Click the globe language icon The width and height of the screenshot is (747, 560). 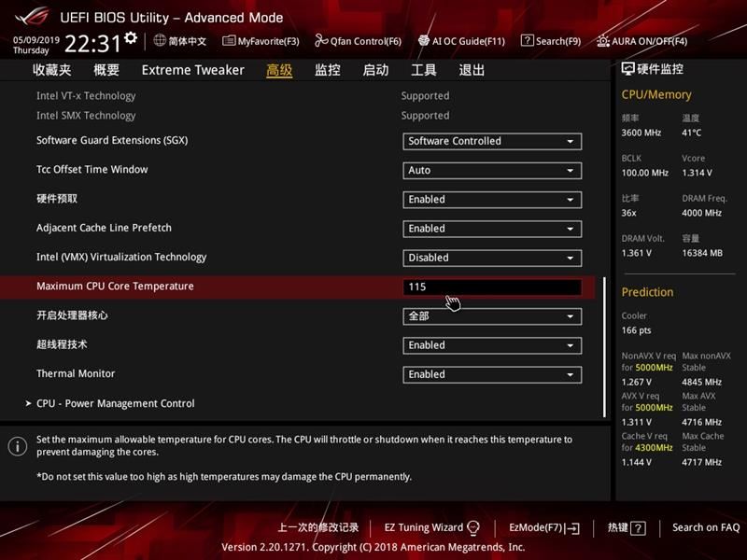click(160, 40)
